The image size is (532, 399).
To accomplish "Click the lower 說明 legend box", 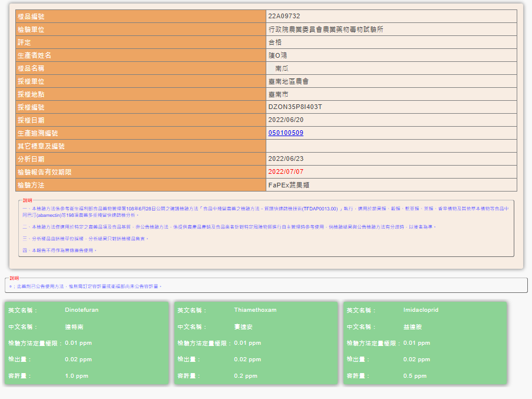I will [x=266, y=284].
